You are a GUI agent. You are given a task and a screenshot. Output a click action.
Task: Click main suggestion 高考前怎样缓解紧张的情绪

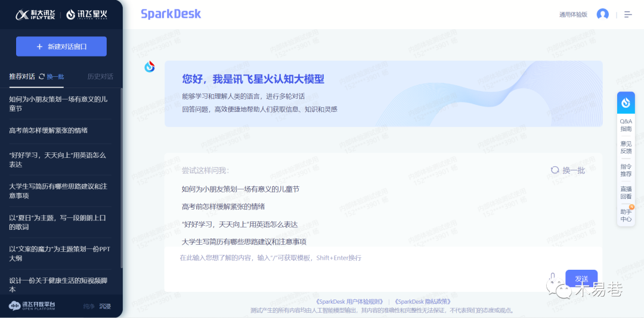click(x=223, y=207)
